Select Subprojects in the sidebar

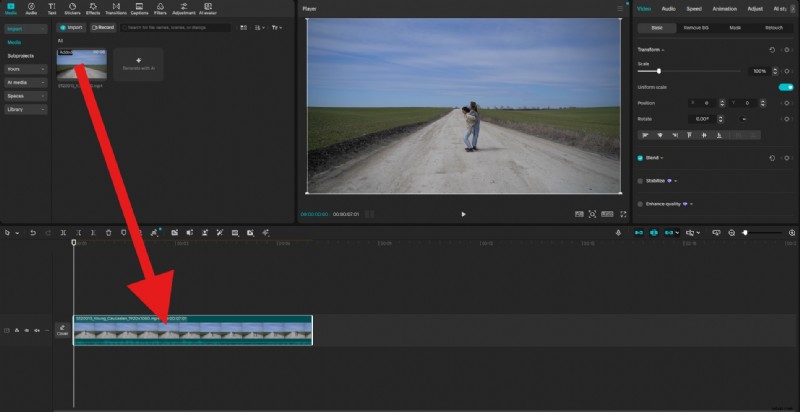[x=21, y=56]
